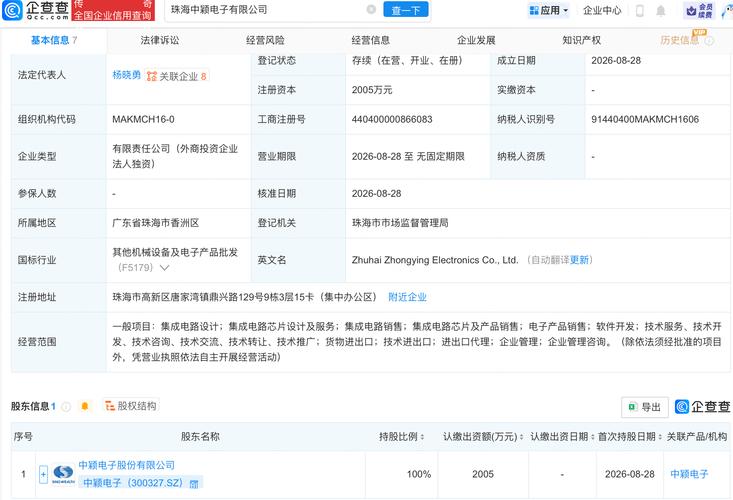This screenshot has width=733, height=500.
Task: Select the 注册资本 value 2005万元
Action: pyautogui.click(x=372, y=90)
